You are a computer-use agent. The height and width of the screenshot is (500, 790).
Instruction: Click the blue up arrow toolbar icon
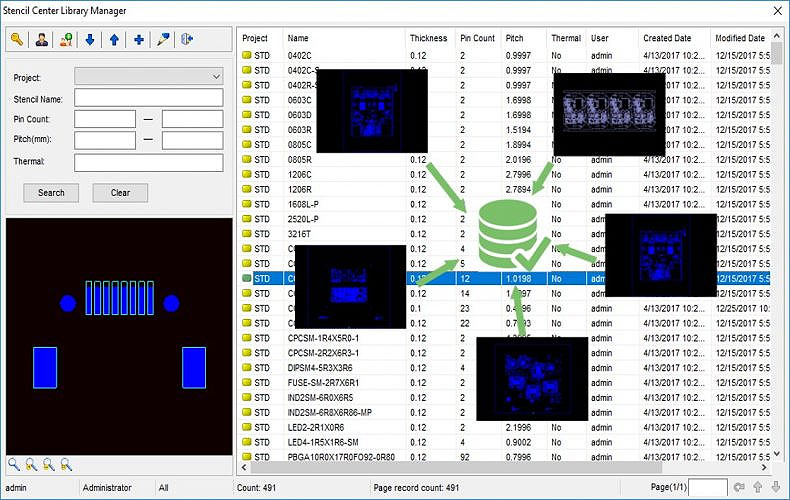pos(114,40)
